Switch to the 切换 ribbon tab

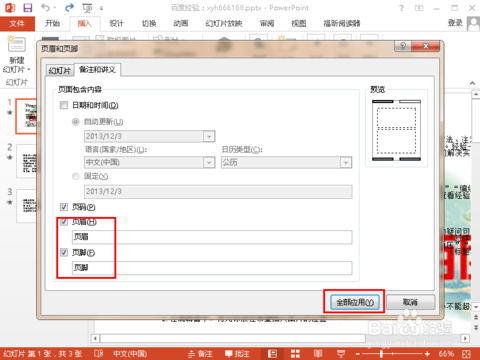click(149, 23)
